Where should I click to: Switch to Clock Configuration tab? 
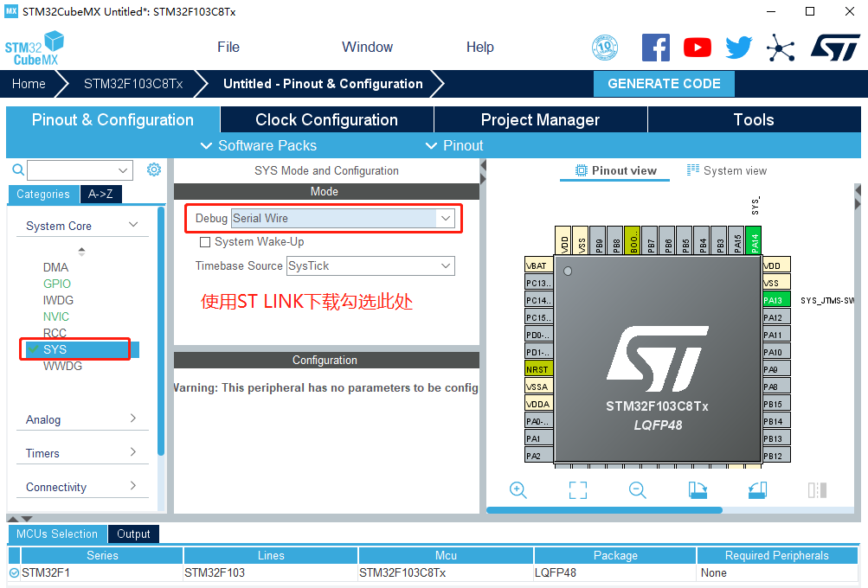pos(326,119)
